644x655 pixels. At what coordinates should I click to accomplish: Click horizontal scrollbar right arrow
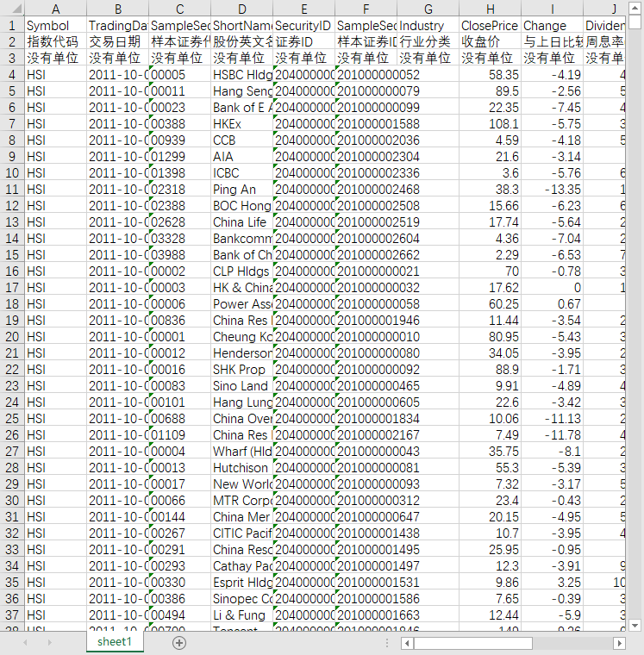(619, 643)
